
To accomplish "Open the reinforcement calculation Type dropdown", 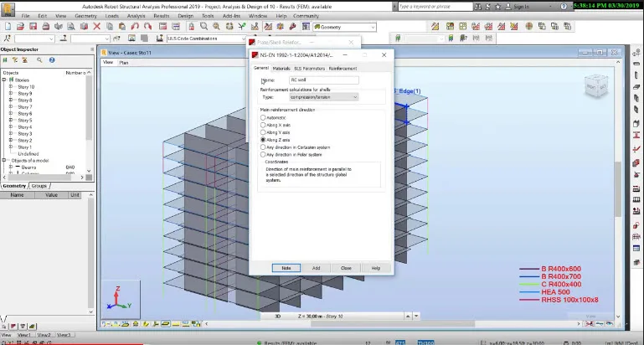I will (x=323, y=97).
